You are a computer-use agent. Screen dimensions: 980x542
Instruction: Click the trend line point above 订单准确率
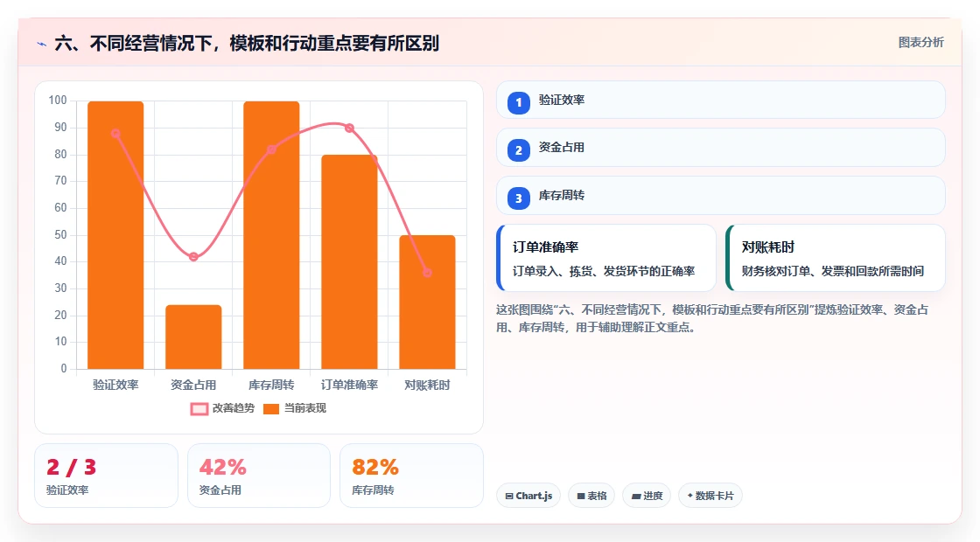(349, 128)
